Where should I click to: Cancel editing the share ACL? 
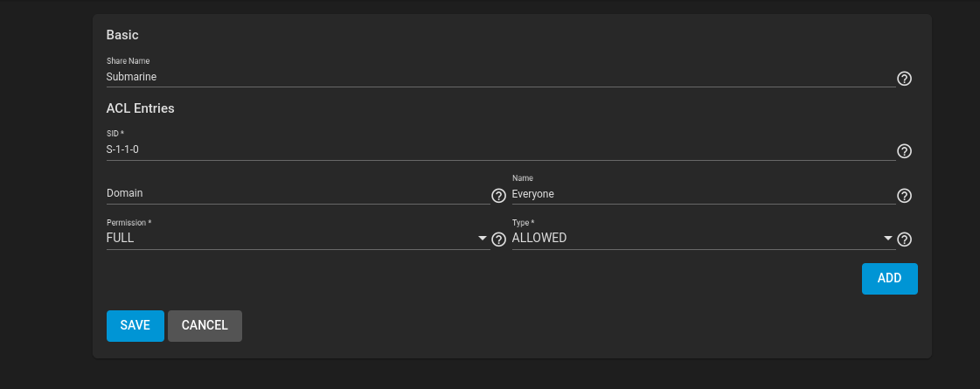(205, 326)
